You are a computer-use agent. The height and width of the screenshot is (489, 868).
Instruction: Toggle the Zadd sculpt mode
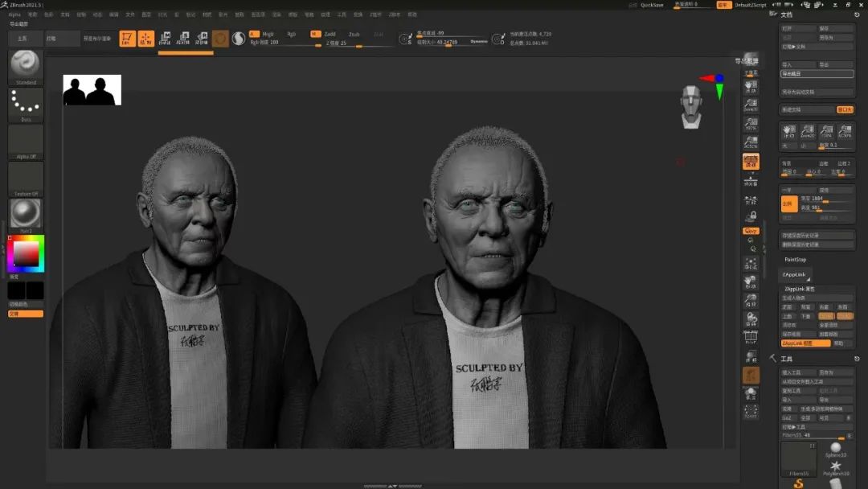(330, 34)
